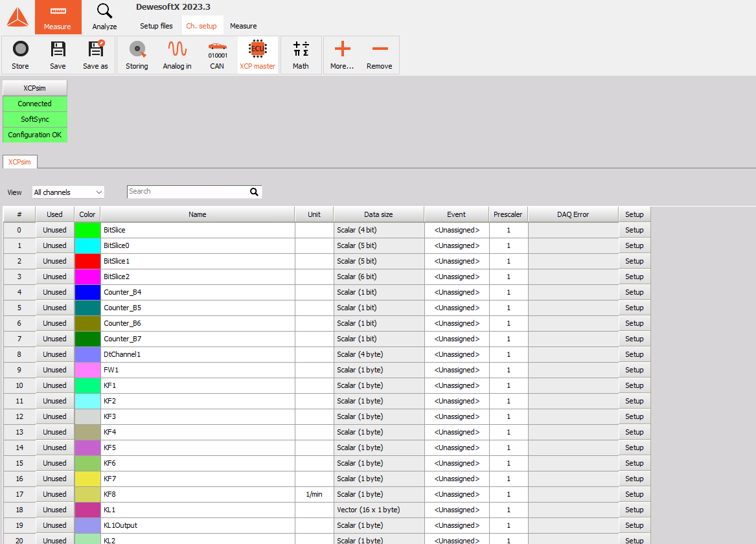Viewport: 756px width, 544px height.
Task: Remove the selected module
Action: 380,56
